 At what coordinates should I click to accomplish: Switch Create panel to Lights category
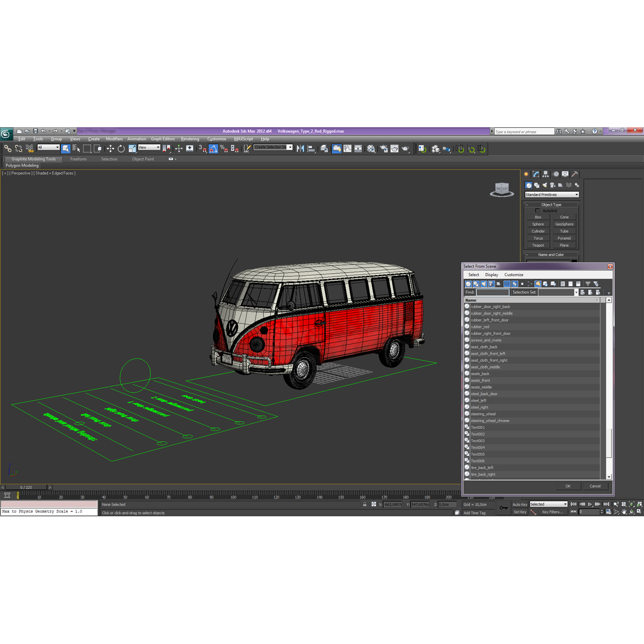(545, 185)
